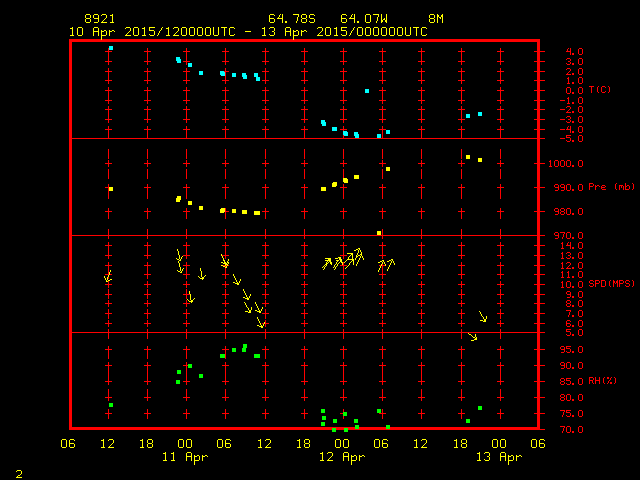Image resolution: width=640 pixels, height=480 pixels.
Task: Click the first cyan temperature point near 4.0
Action: (111, 48)
